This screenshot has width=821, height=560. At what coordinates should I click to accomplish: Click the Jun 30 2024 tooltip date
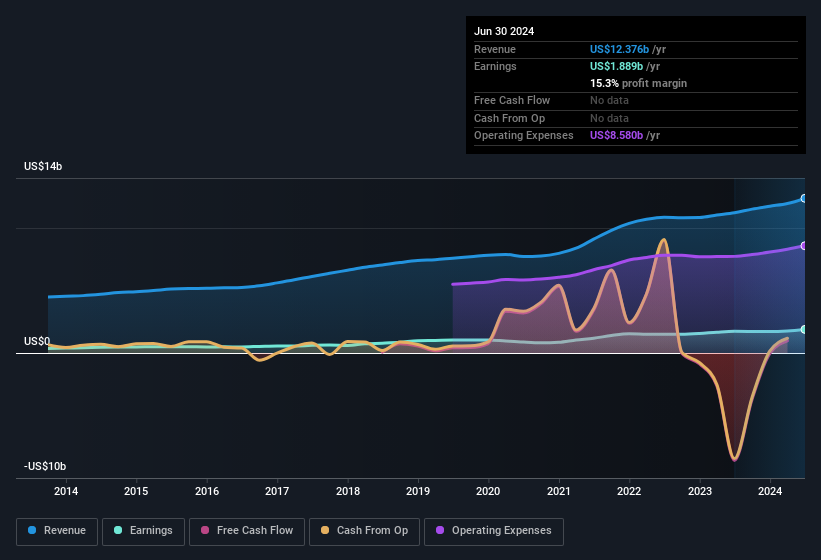click(x=504, y=31)
